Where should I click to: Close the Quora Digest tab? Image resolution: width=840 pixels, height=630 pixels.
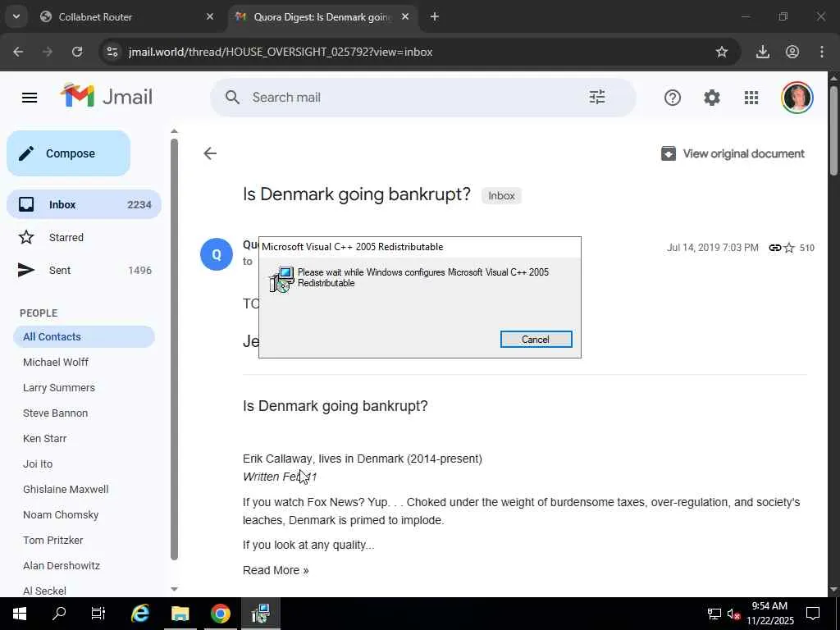point(405,17)
